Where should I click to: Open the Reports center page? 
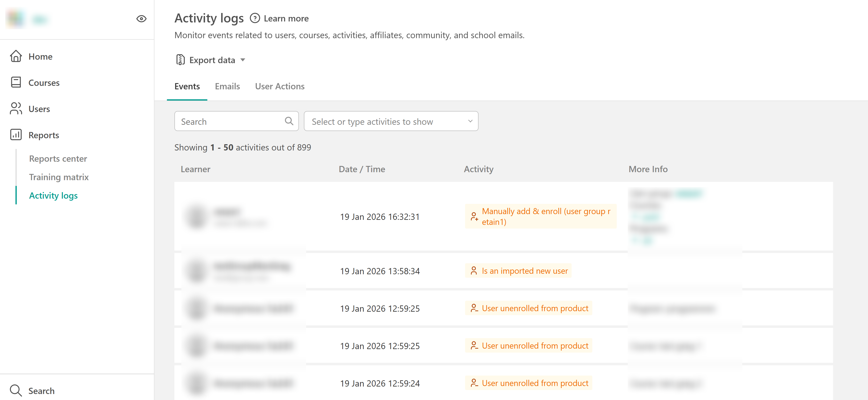[58, 158]
